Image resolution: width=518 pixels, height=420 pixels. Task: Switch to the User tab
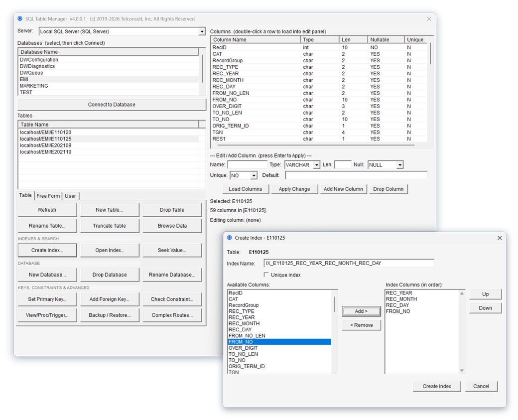pos(70,196)
